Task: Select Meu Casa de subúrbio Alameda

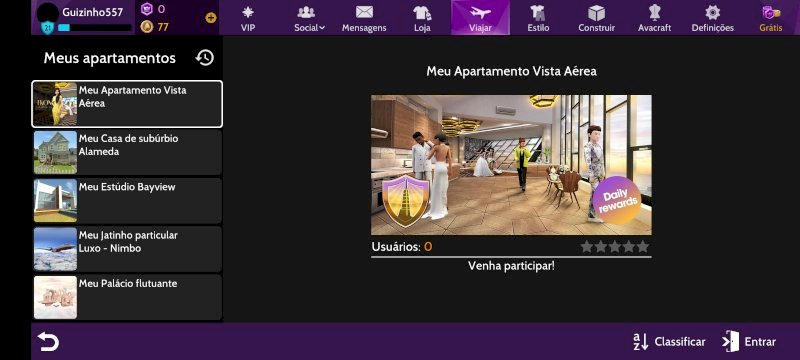Action: pos(127,152)
